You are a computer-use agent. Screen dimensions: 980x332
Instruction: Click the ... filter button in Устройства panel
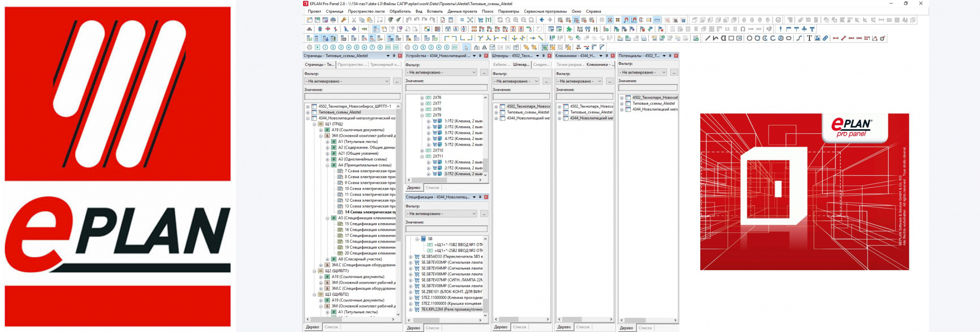click(484, 73)
